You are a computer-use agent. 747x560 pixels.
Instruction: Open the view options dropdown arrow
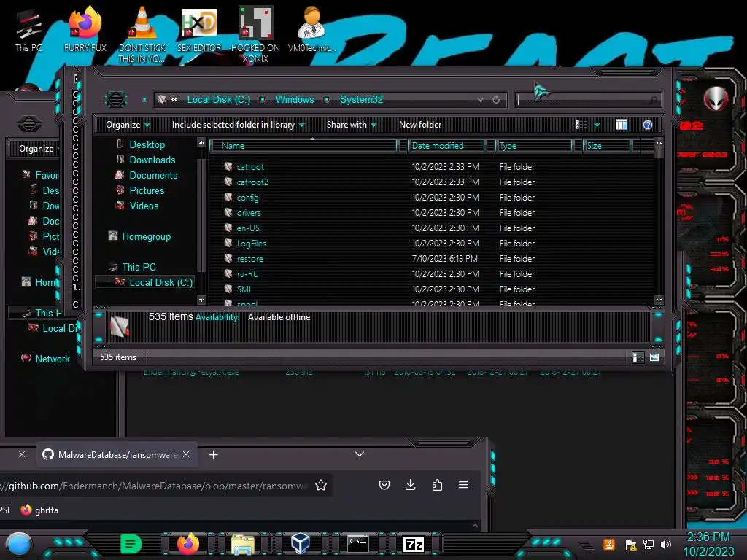coord(597,125)
